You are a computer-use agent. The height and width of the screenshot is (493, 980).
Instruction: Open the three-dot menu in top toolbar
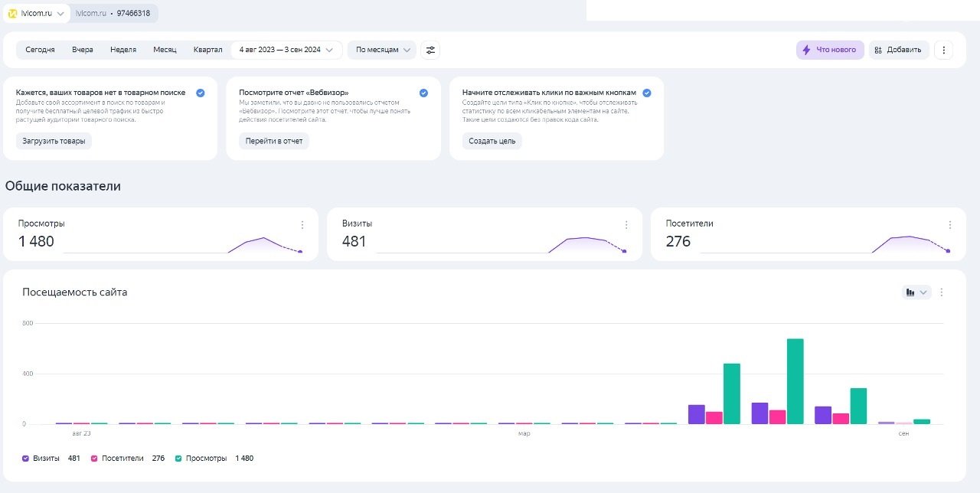[x=944, y=50]
